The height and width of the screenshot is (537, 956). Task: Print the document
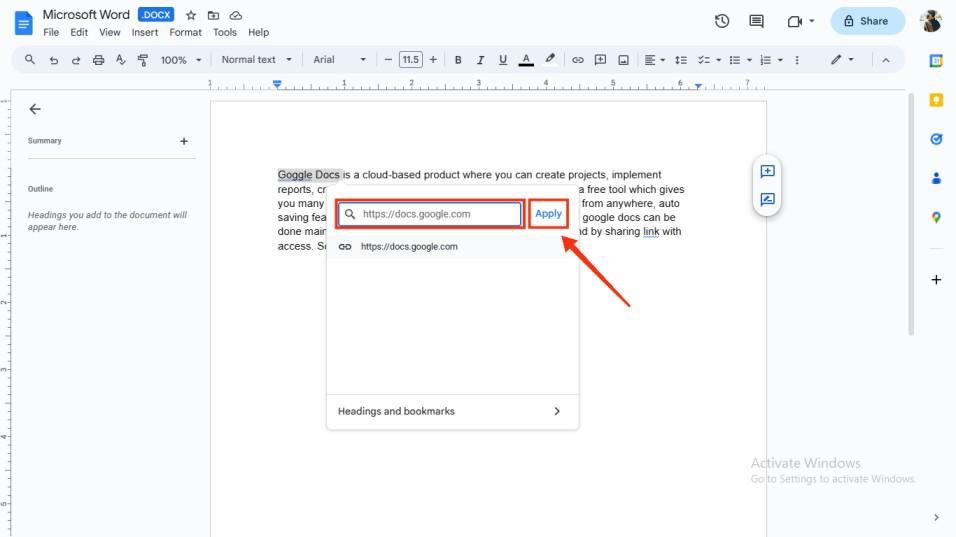tap(98, 60)
